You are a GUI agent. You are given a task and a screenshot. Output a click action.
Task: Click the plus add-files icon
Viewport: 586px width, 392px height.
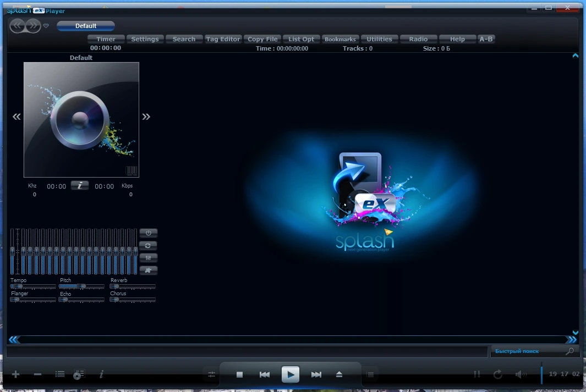[x=15, y=374]
